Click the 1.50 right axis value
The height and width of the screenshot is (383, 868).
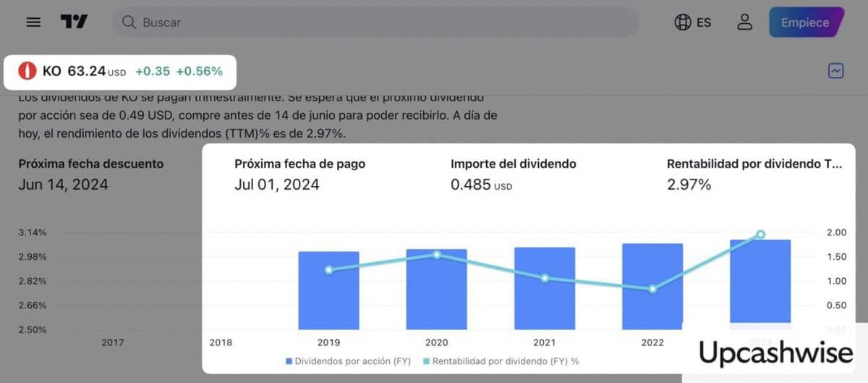(836, 257)
